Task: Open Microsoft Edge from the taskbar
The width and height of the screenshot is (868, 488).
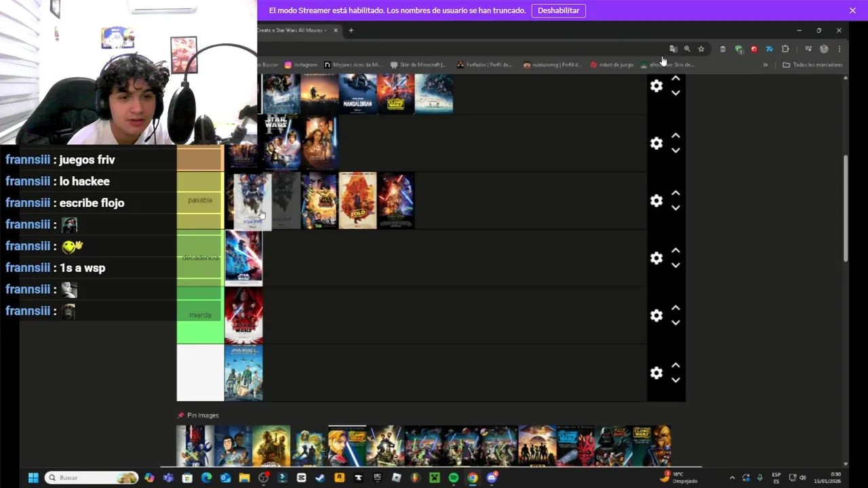Action: coord(206,478)
